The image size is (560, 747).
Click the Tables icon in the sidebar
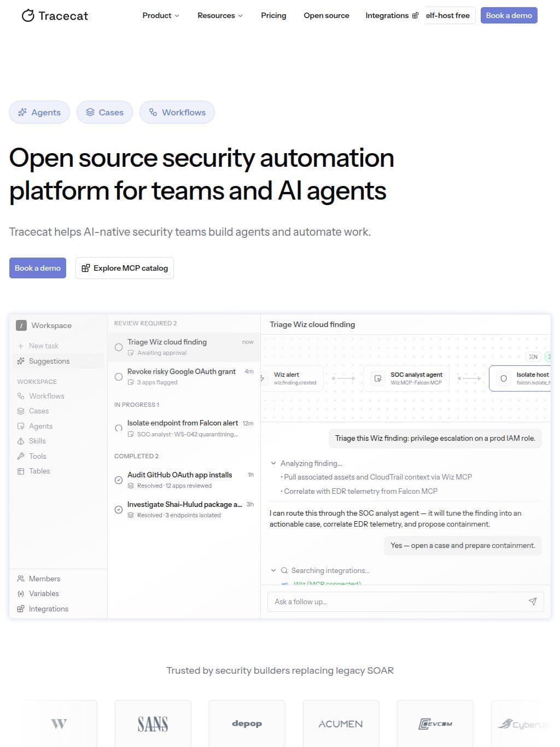tap(21, 471)
